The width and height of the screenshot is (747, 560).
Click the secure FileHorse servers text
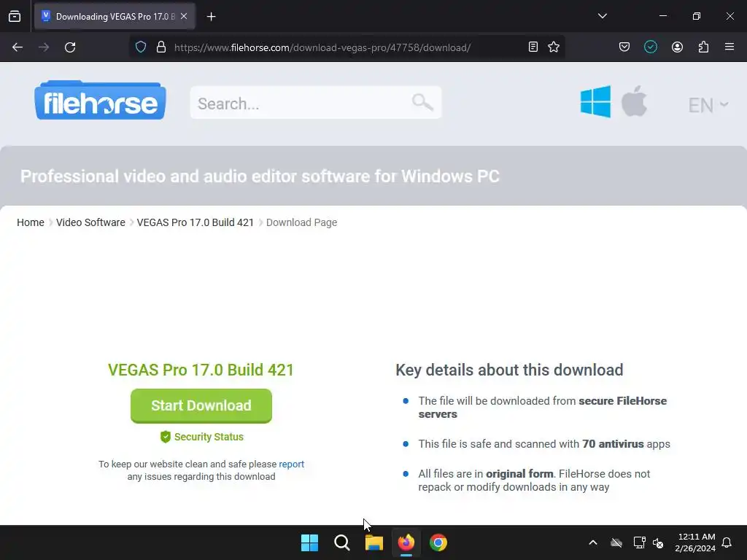pos(543,407)
